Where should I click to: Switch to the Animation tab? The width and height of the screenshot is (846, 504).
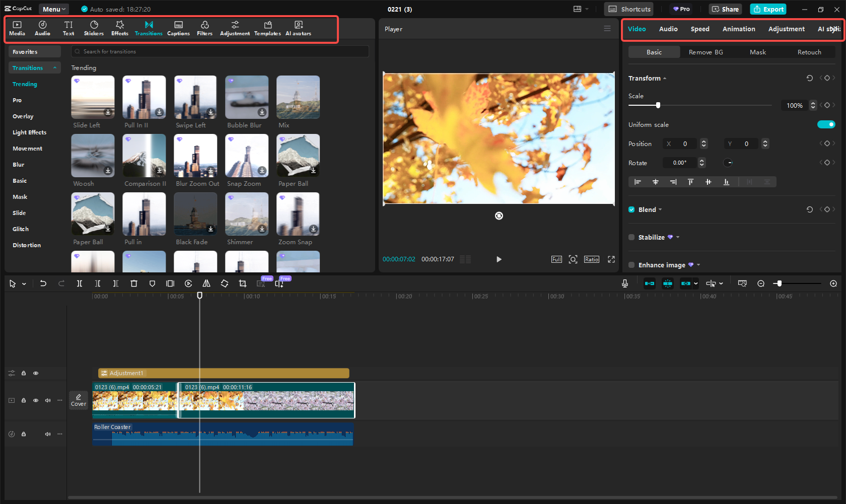[x=739, y=29]
